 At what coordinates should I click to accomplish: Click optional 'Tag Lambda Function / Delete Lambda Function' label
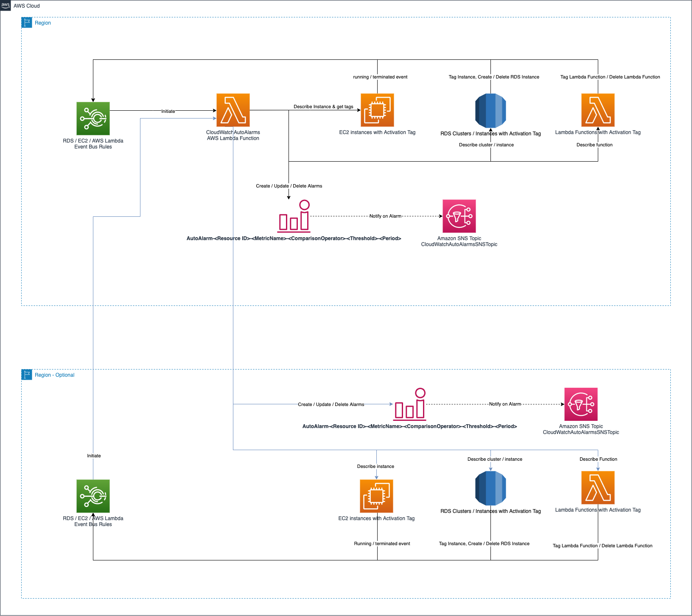602,546
